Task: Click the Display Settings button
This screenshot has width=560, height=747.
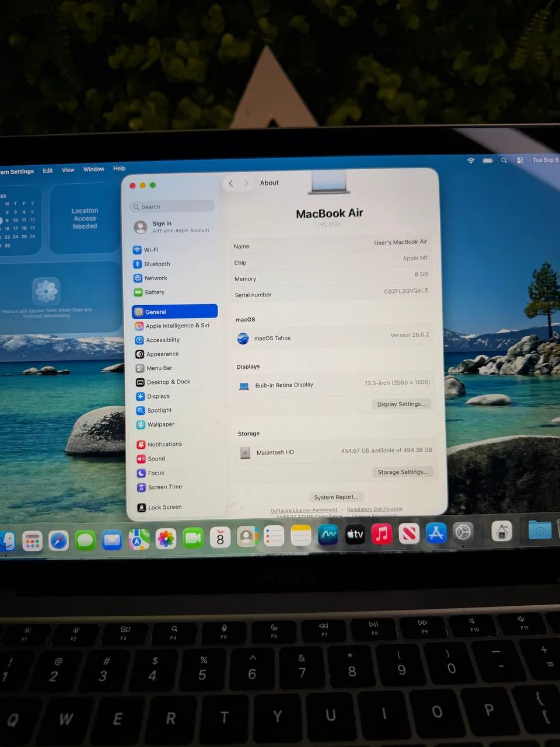Action: 401,404
